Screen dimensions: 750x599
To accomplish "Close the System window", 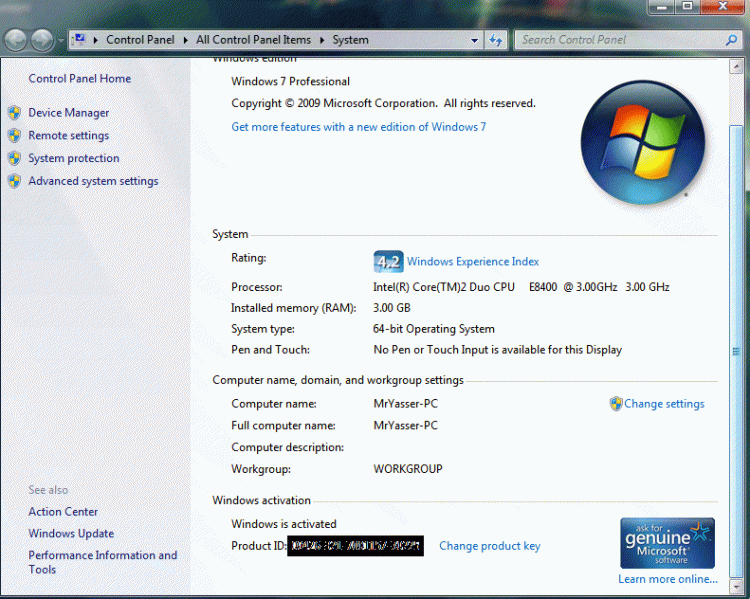I will coord(723,6).
